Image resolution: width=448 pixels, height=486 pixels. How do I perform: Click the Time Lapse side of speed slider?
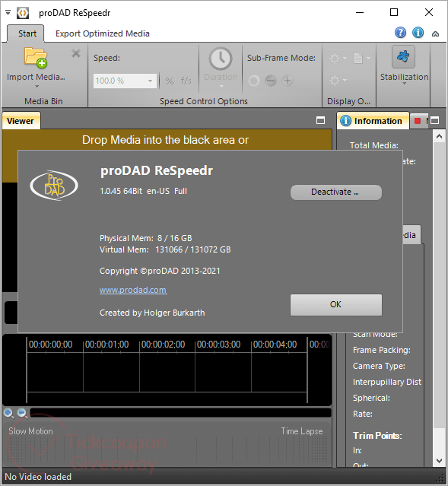302,431
